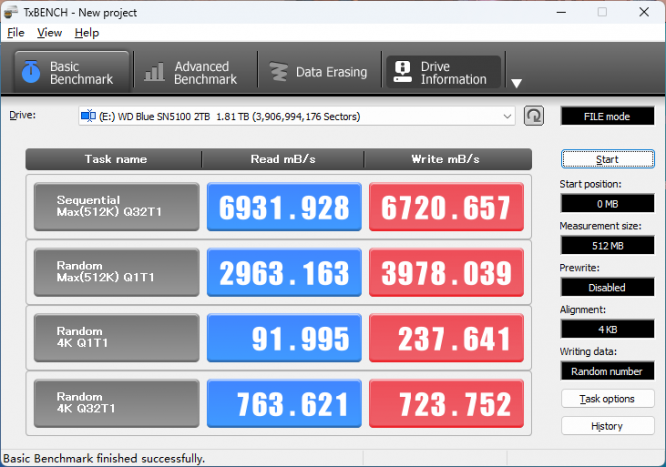Click the write value 3978.039
666x467 pixels.
[446, 272]
